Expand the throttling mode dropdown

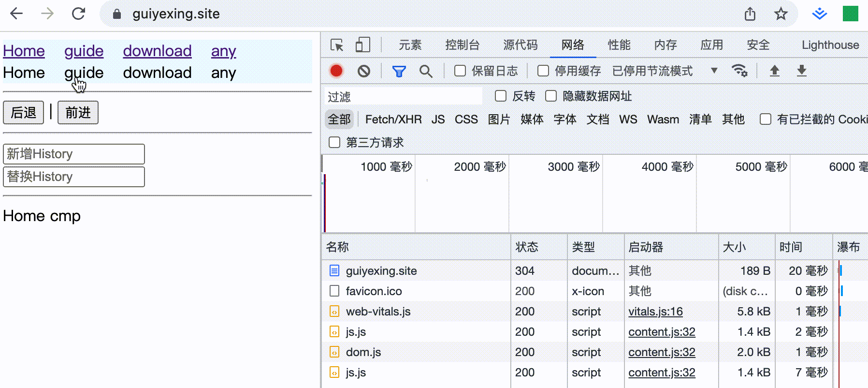coord(714,71)
